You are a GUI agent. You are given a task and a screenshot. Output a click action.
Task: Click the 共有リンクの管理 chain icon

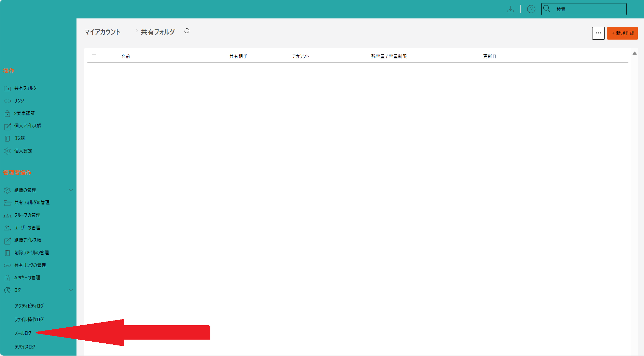pos(7,265)
